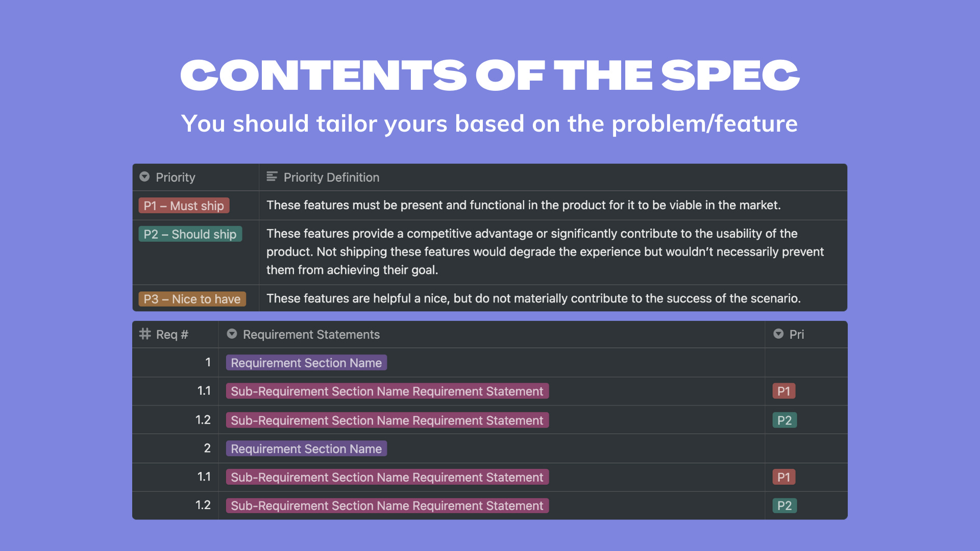Click the P1 tag in row 1.1

tap(784, 391)
